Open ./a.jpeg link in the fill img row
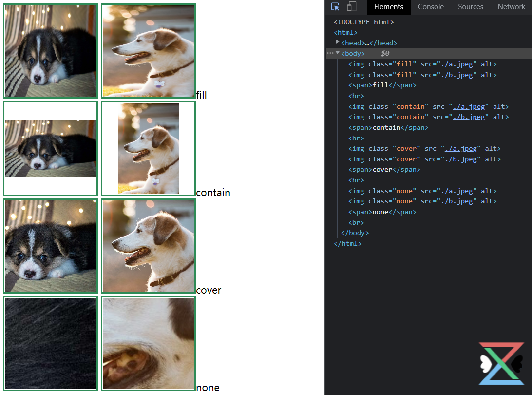The width and height of the screenshot is (532, 395). (x=456, y=64)
